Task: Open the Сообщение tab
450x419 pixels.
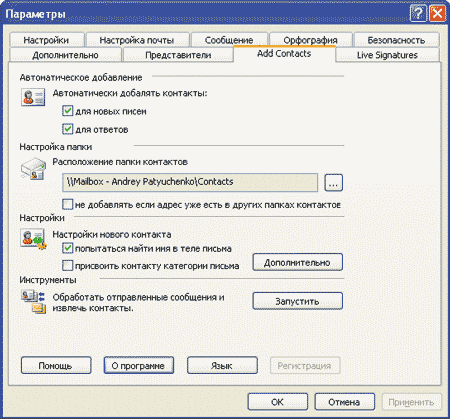Action: (x=229, y=40)
